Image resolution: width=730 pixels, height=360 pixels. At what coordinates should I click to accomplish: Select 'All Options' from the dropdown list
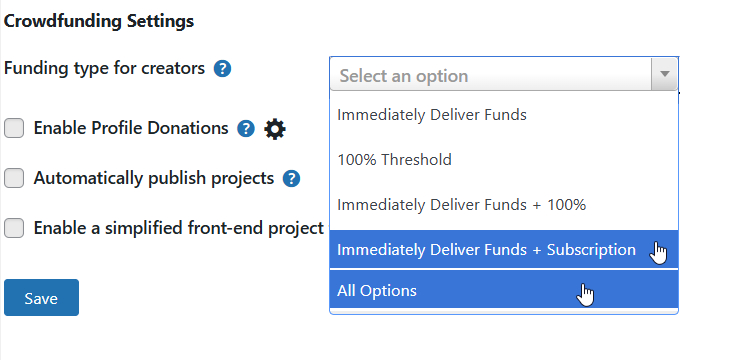point(504,290)
